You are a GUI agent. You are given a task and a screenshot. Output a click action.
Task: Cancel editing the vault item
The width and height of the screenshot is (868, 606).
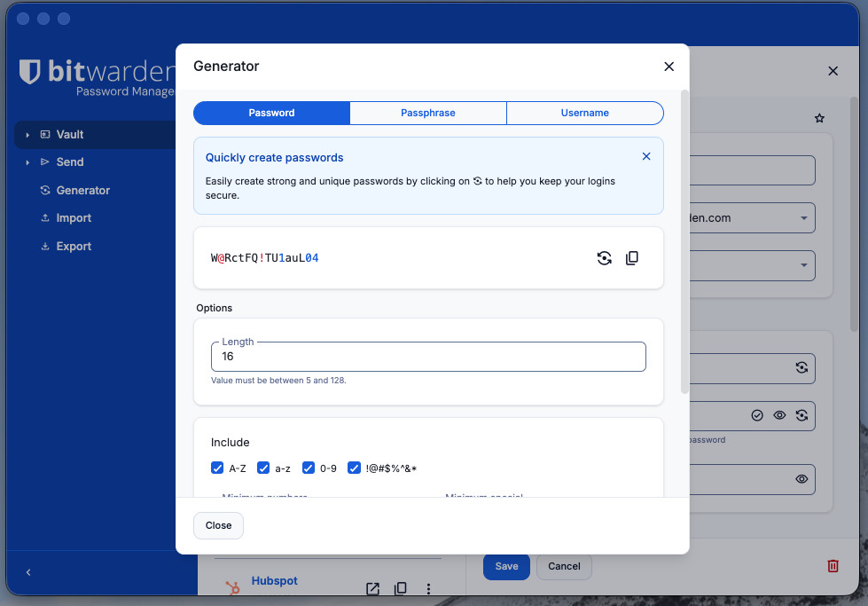pyautogui.click(x=564, y=566)
